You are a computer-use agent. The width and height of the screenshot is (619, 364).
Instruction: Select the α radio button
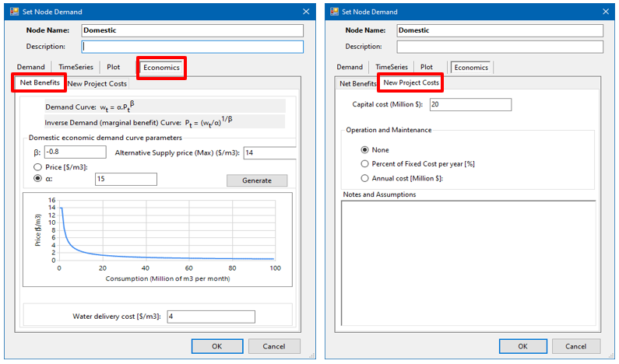click(x=37, y=179)
